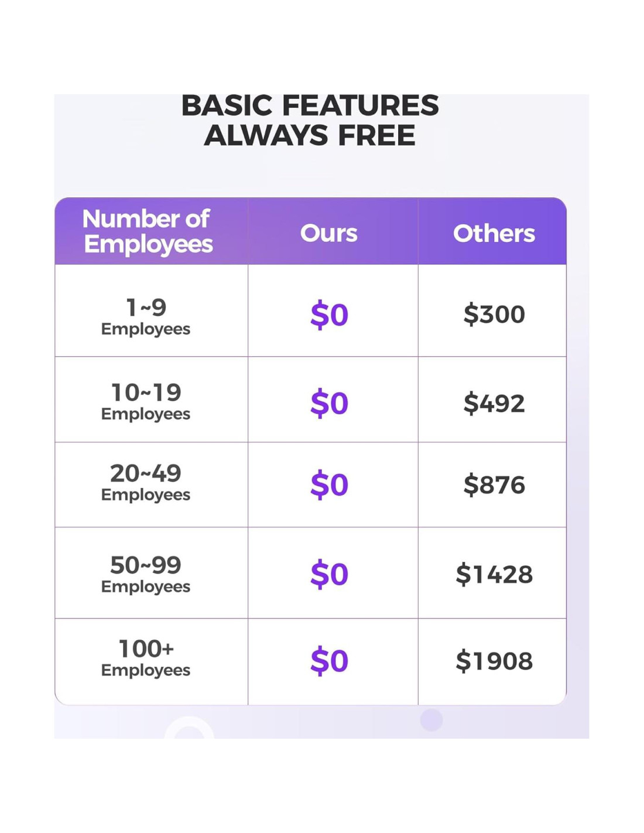The height and width of the screenshot is (833, 644).
Task: Select the "10~19 Employees" row label
Action: [146, 401]
